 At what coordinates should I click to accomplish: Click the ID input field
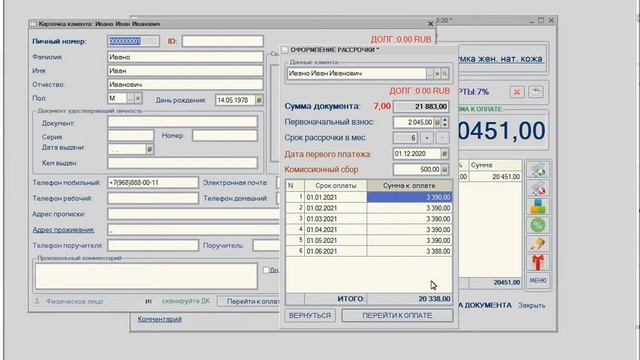[x=222, y=41]
